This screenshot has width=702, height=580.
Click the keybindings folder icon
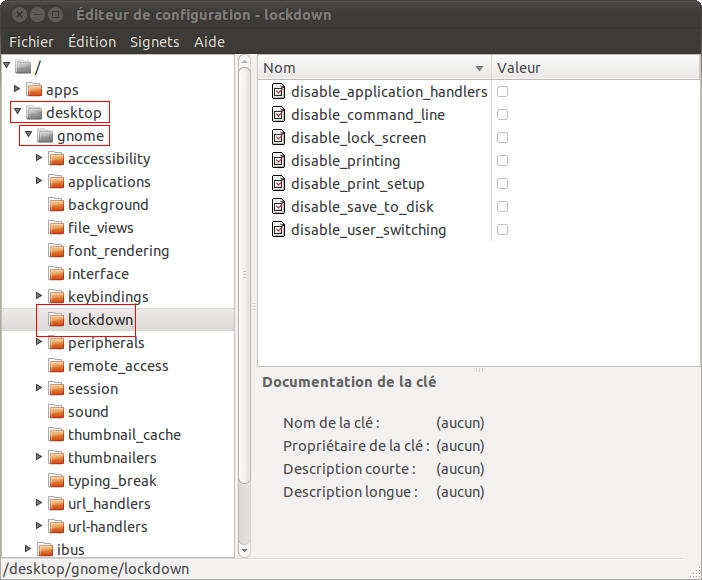[56, 296]
